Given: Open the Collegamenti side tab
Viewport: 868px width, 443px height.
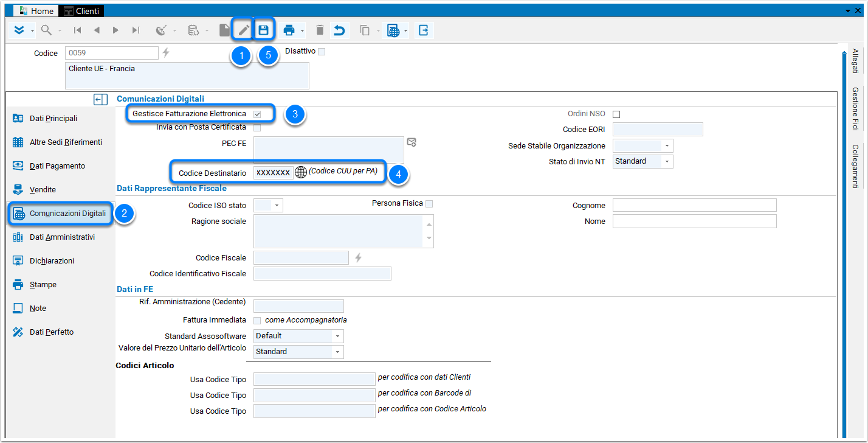Looking at the screenshot, I should click(x=855, y=166).
